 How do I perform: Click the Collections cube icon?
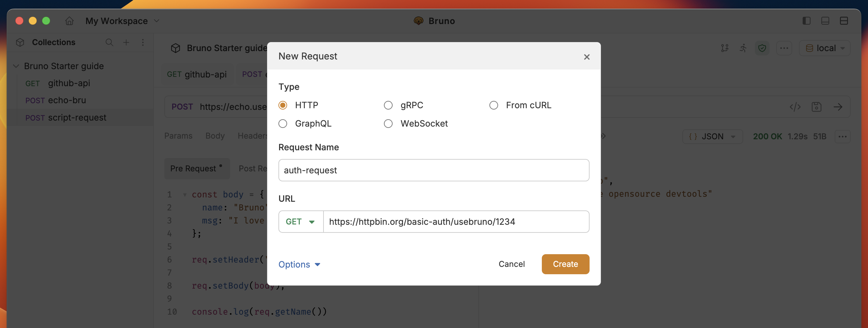[20, 42]
